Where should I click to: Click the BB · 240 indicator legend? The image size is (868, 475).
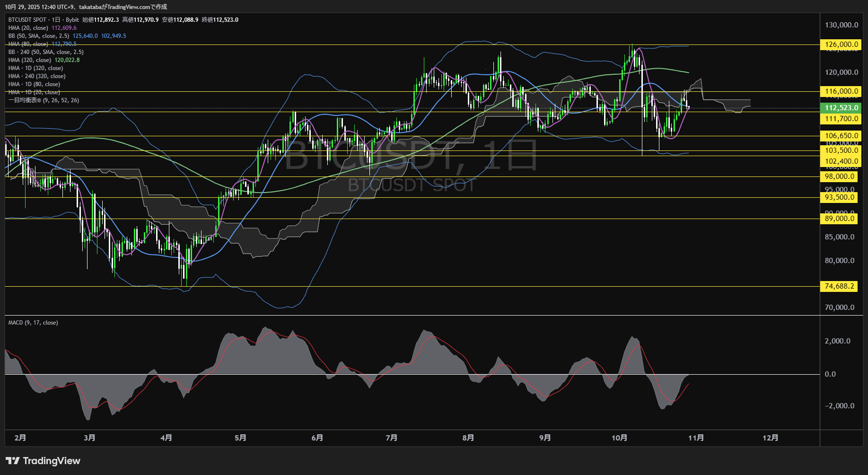coord(46,52)
